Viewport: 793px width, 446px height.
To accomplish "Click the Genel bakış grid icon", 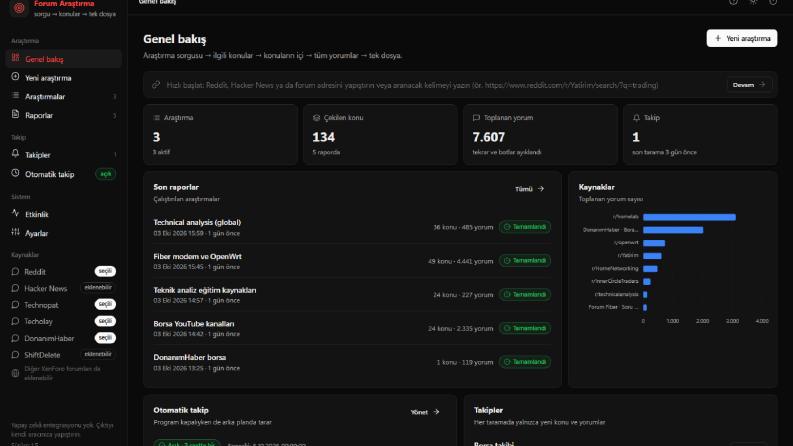I will pyautogui.click(x=16, y=58).
